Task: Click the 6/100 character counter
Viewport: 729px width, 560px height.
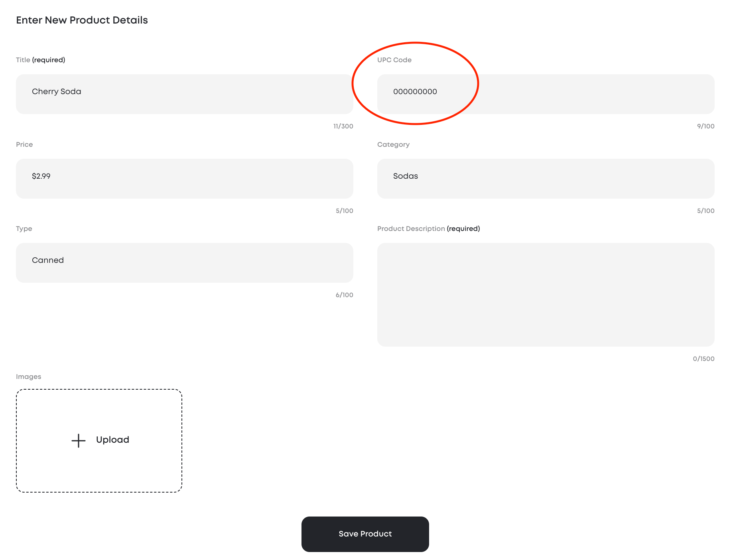Action: (x=345, y=295)
